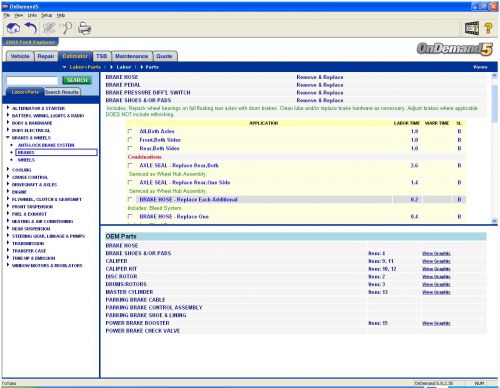Open Help via yellow question mark icon
Screen dimensions: 500x388
point(488,28)
